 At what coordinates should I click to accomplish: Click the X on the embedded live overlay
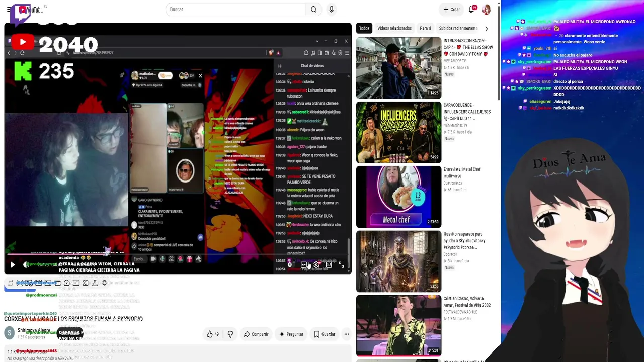[200, 76]
